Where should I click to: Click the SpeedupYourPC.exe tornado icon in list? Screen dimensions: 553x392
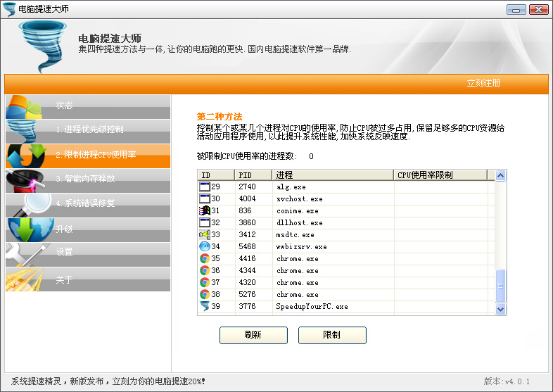205,306
